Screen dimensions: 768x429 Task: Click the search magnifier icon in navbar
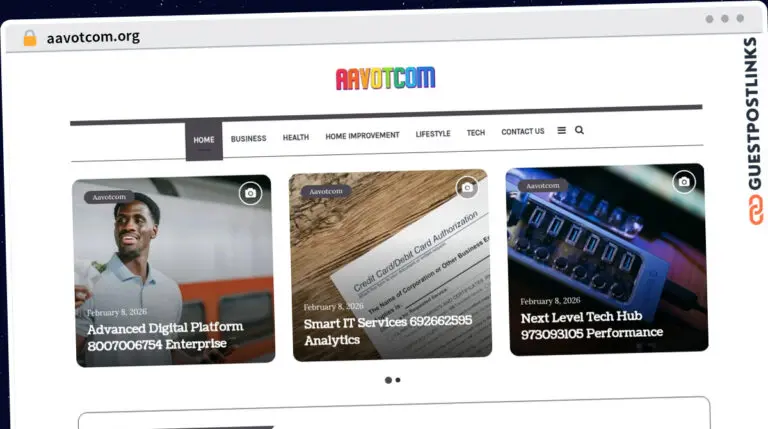[x=579, y=130]
